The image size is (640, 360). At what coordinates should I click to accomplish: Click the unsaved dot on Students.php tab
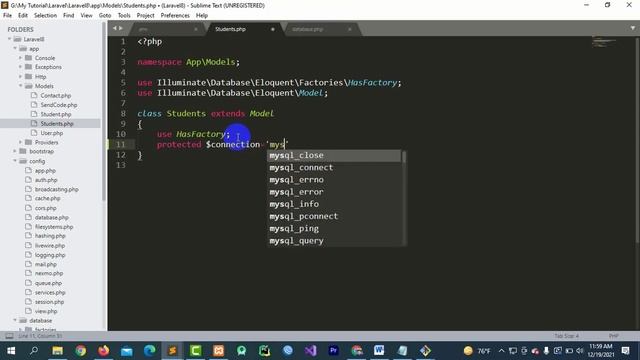point(273,29)
